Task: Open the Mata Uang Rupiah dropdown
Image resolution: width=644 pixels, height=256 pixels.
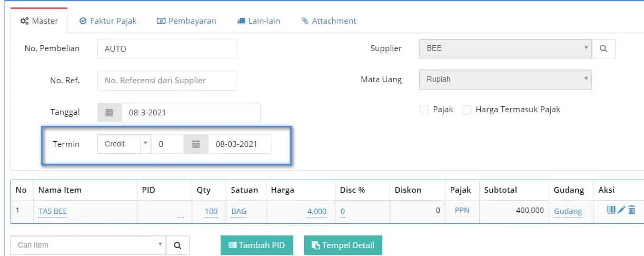Action: [505, 80]
